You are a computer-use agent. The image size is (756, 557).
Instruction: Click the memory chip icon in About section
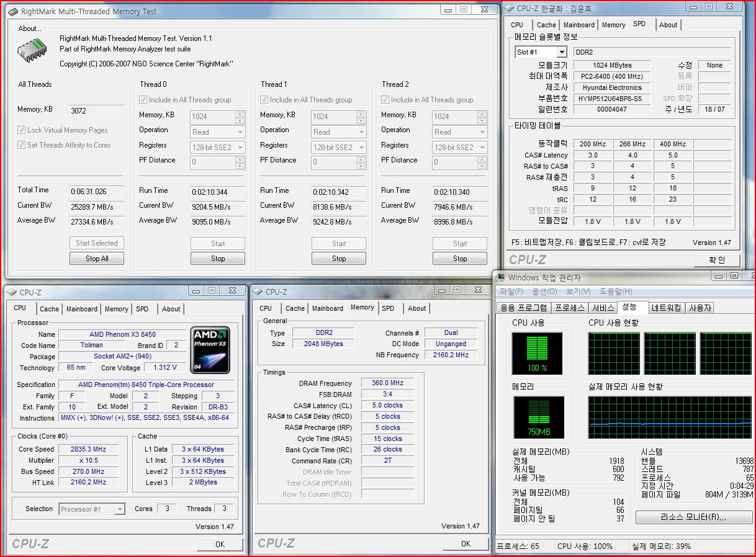coord(32,51)
